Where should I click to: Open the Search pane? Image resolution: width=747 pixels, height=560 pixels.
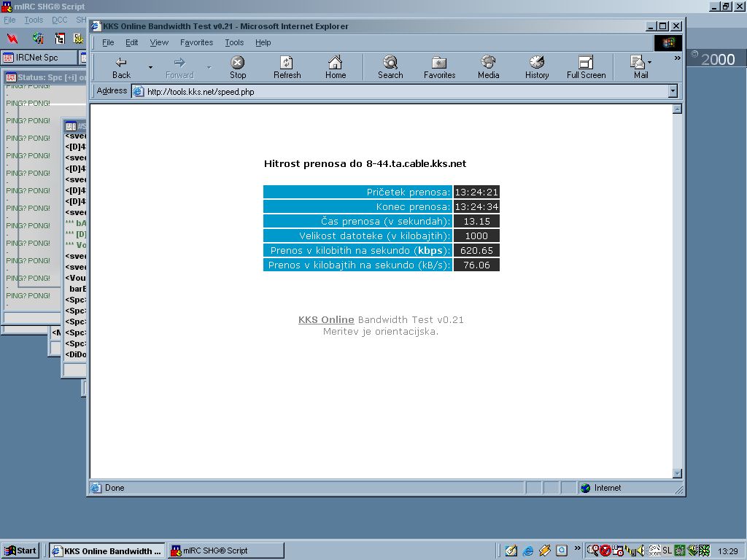(x=390, y=67)
